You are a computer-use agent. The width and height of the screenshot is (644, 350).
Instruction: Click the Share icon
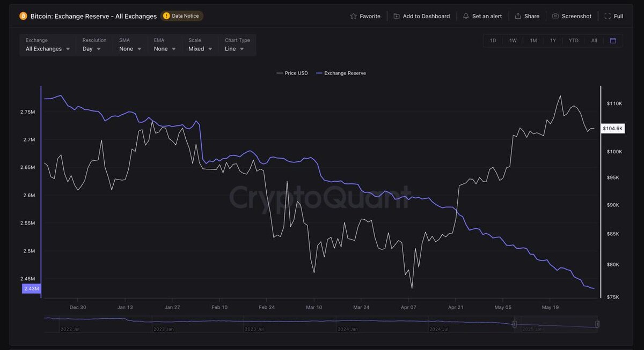pyautogui.click(x=518, y=16)
